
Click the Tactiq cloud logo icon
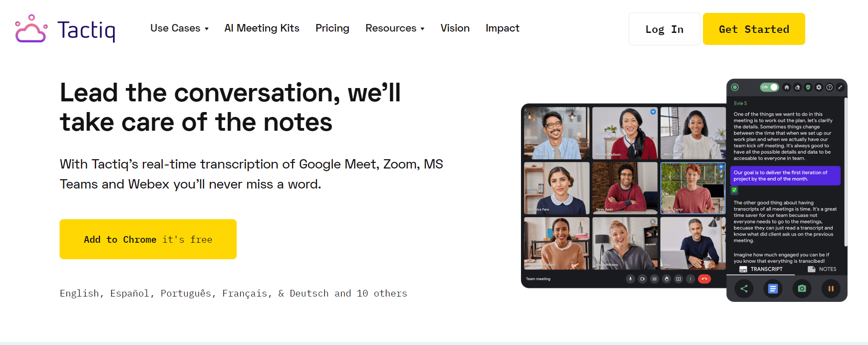[31, 28]
